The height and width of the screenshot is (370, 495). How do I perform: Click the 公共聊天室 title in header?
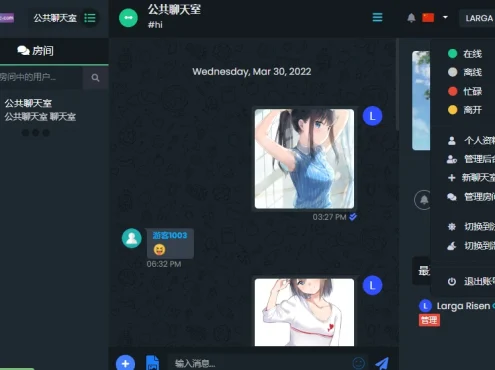click(174, 9)
